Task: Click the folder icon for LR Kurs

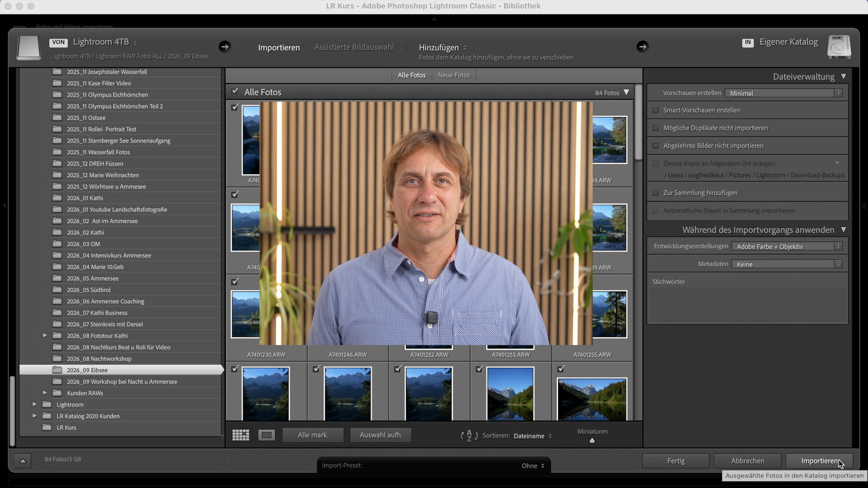Action: 47,427
